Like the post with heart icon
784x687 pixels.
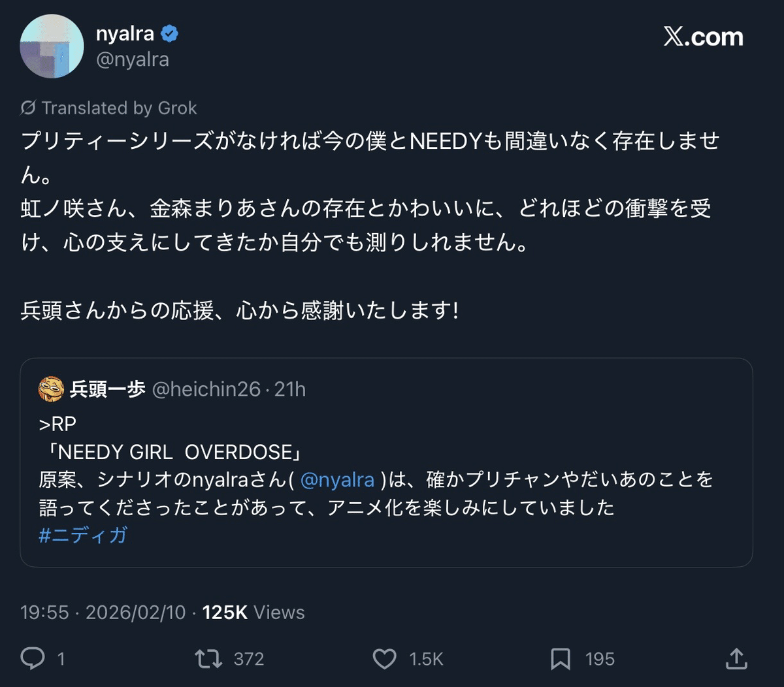click(x=384, y=658)
